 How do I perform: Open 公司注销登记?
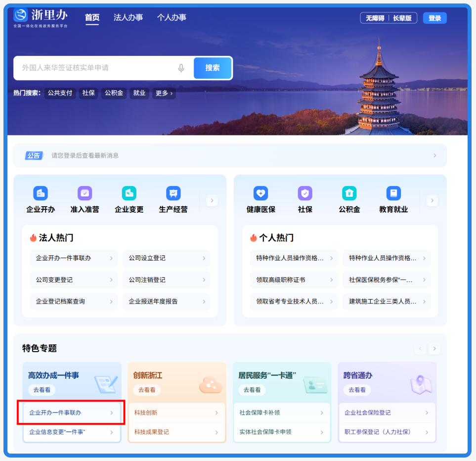[x=167, y=279]
